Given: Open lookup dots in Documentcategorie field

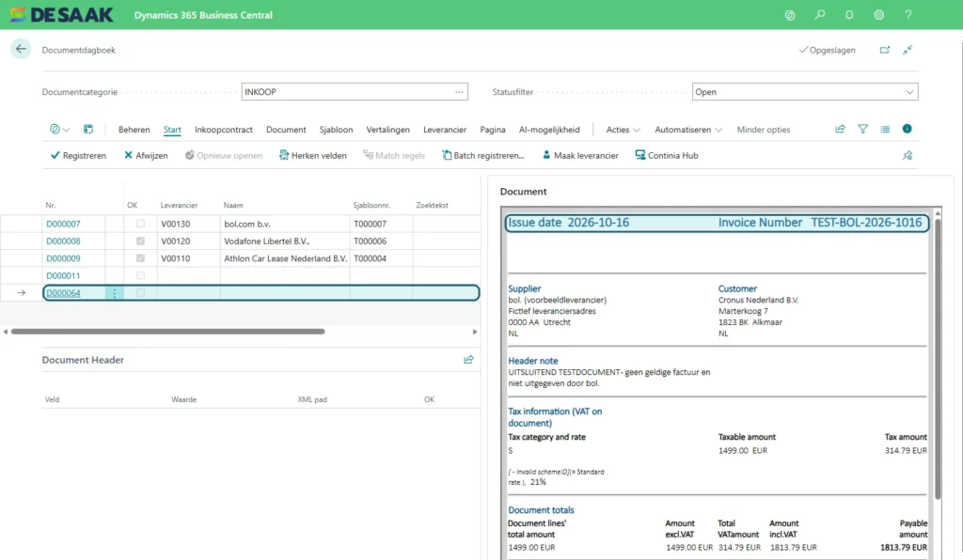Looking at the screenshot, I should click(459, 92).
